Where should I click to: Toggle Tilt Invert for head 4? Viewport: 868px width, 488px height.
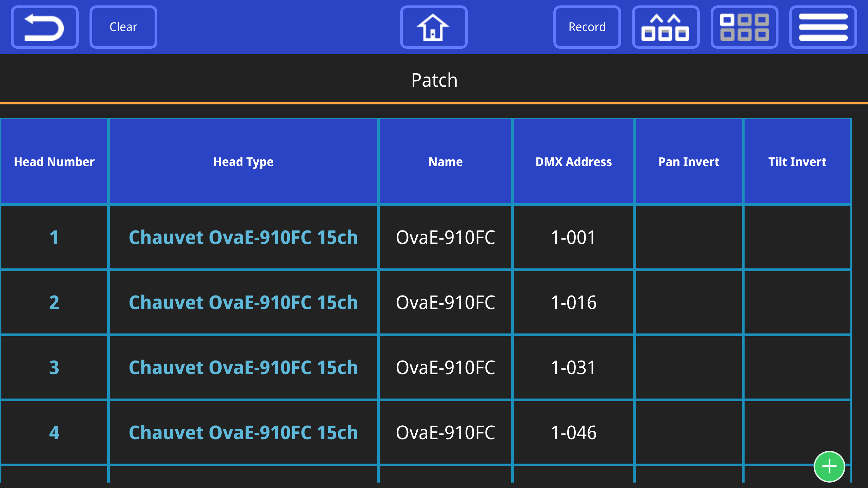tap(797, 432)
